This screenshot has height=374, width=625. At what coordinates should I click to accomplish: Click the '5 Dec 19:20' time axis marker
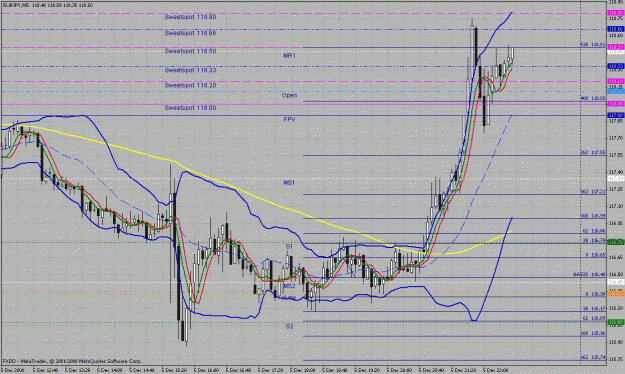(368, 370)
